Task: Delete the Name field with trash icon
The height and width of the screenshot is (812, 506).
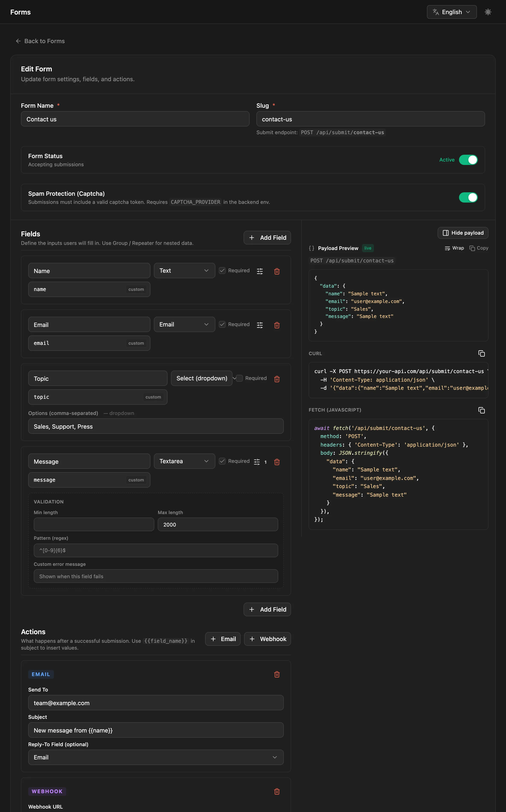Action: [x=277, y=271]
